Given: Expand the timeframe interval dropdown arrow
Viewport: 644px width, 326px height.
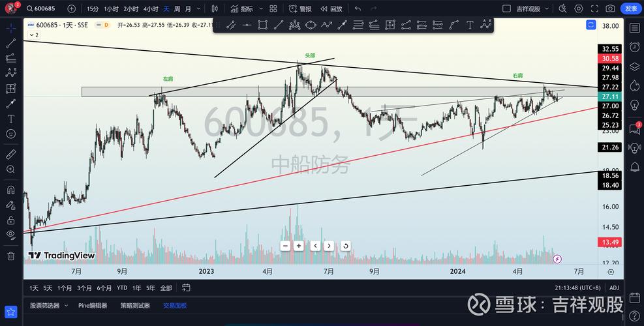Looking at the screenshot, I should tap(199, 8).
